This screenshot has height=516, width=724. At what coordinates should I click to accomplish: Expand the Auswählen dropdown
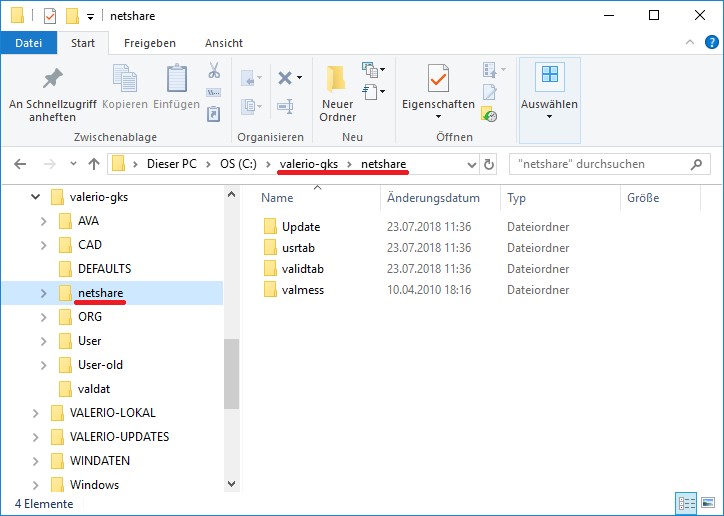549,116
